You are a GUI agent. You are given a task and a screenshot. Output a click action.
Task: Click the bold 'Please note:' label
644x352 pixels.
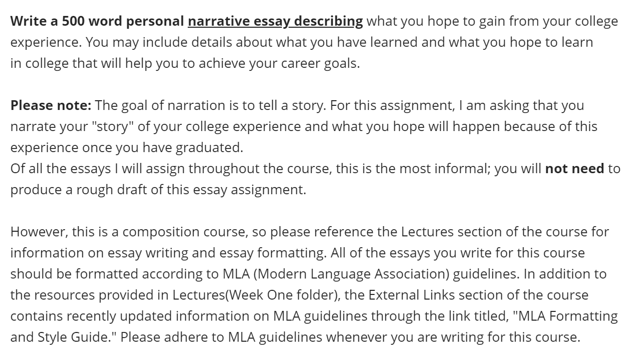pyautogui.click(x=51, y=106)
